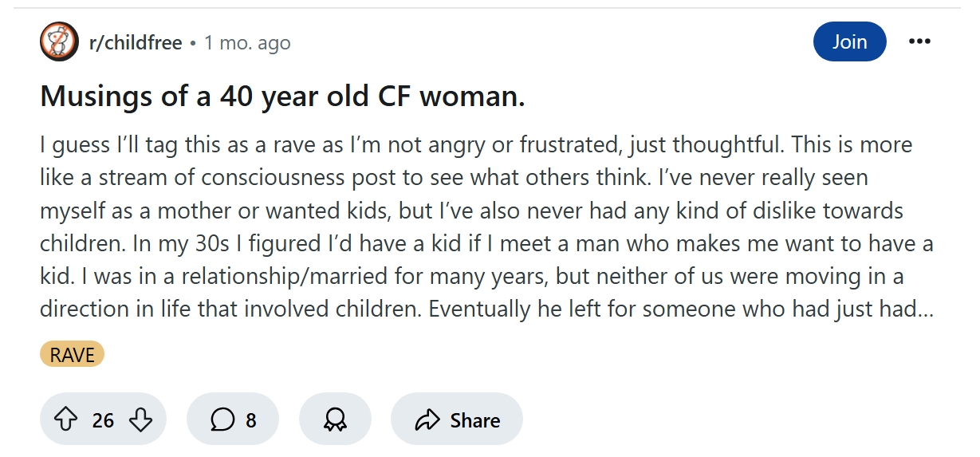The image size is (980, 457).
Task: Join the r/childfree community
Action: 849,41
